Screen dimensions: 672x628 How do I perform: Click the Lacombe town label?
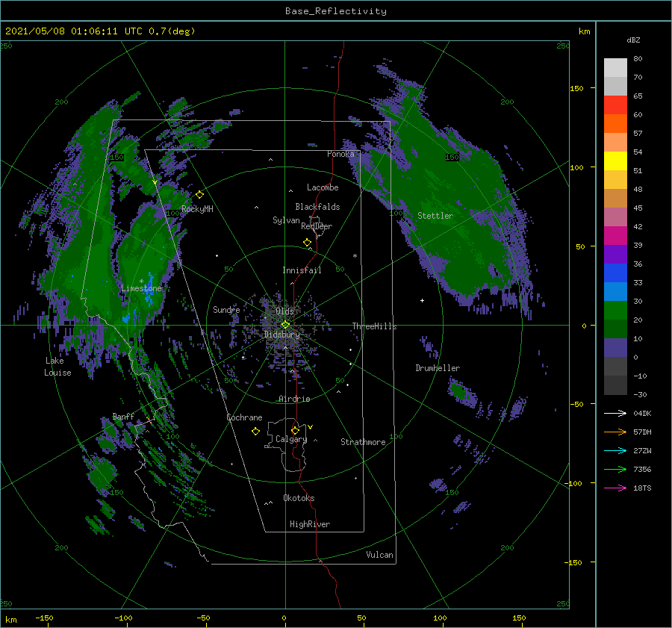click(323, 187)
